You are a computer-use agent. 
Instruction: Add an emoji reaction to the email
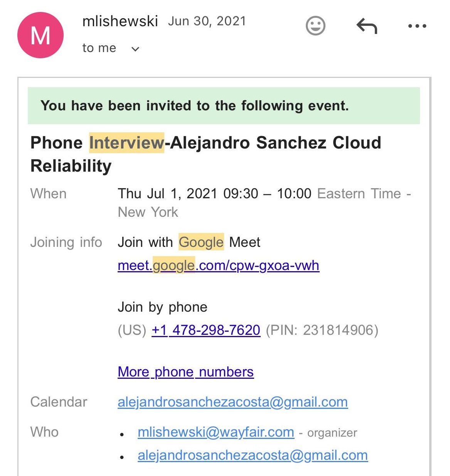pos(315,26)
